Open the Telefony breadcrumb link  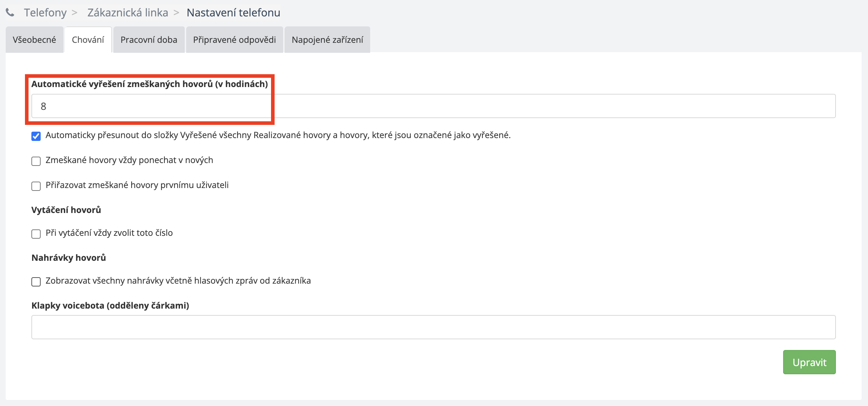click(45, 12)
